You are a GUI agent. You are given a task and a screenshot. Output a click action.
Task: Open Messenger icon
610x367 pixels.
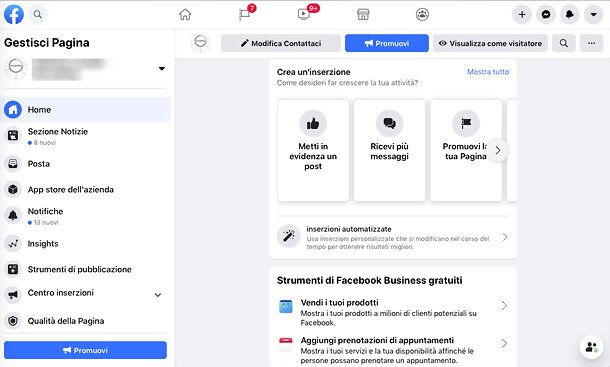pyautogui.click(x=546, y=14)
